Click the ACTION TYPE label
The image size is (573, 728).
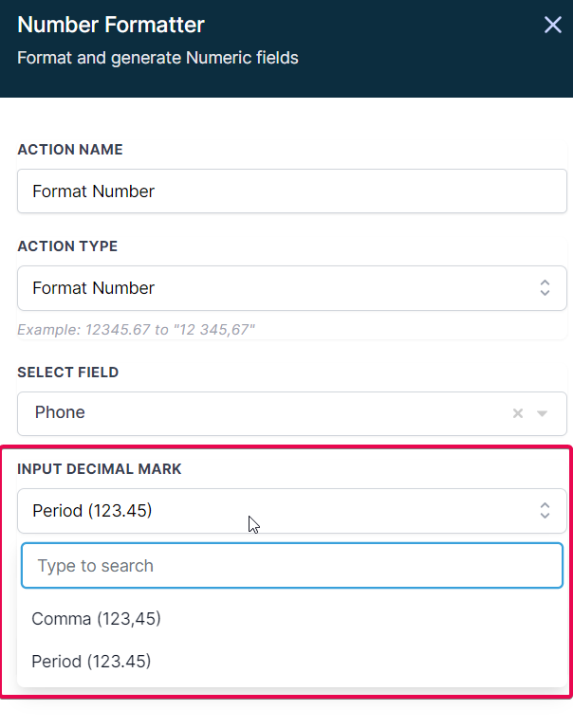67,246
